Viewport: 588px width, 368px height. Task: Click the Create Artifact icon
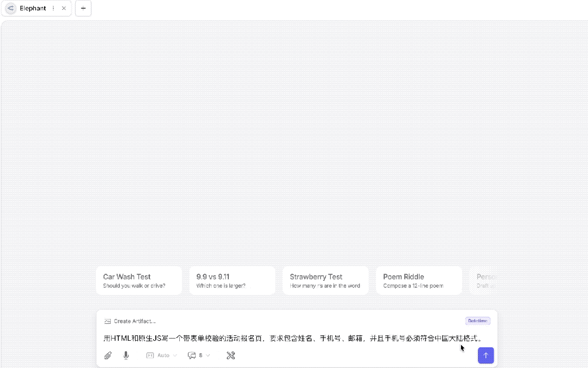[108, 321]
